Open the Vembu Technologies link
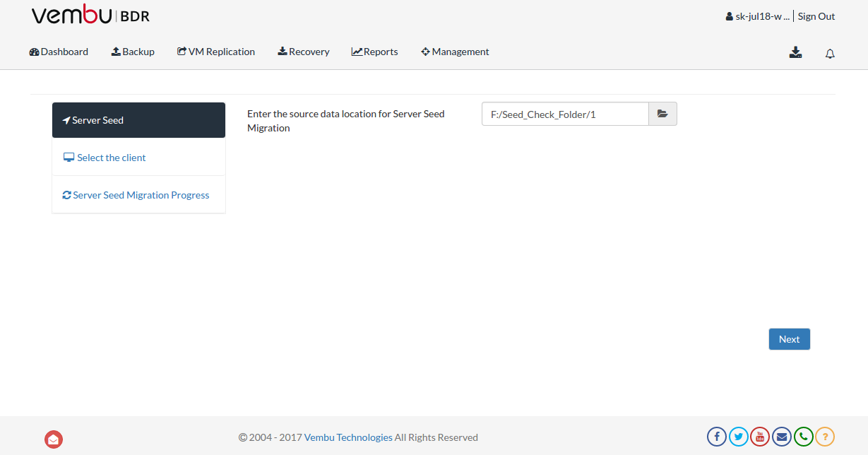The height and width of the screenshot is (455, 868). tap(348, 437)
